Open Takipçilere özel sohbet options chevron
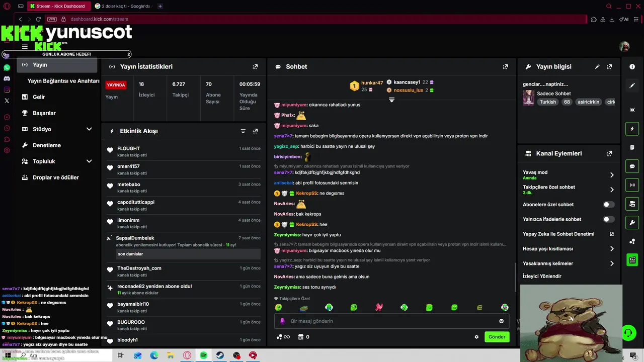The image size is (644, 362). click(x=612, y=190)
